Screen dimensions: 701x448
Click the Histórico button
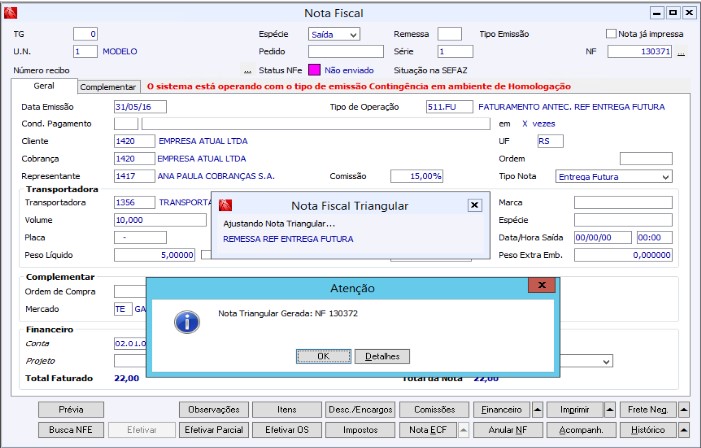click(x=648, y=430)
